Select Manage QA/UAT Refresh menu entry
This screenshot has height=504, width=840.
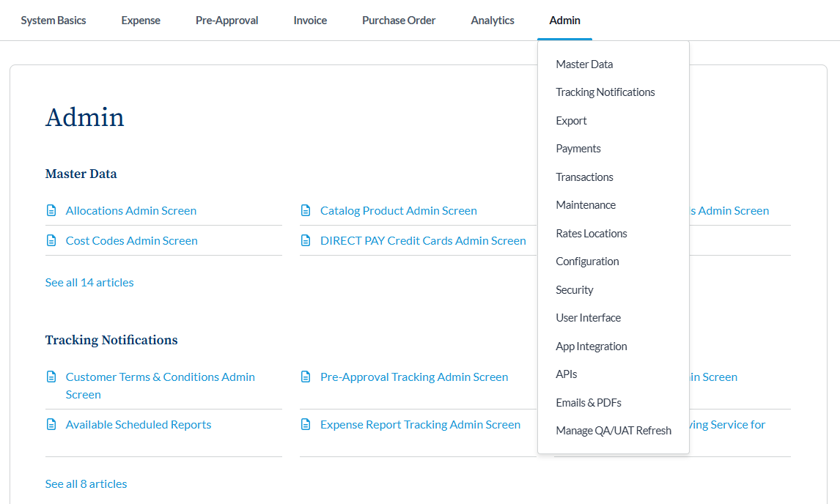tap(614, 431)
